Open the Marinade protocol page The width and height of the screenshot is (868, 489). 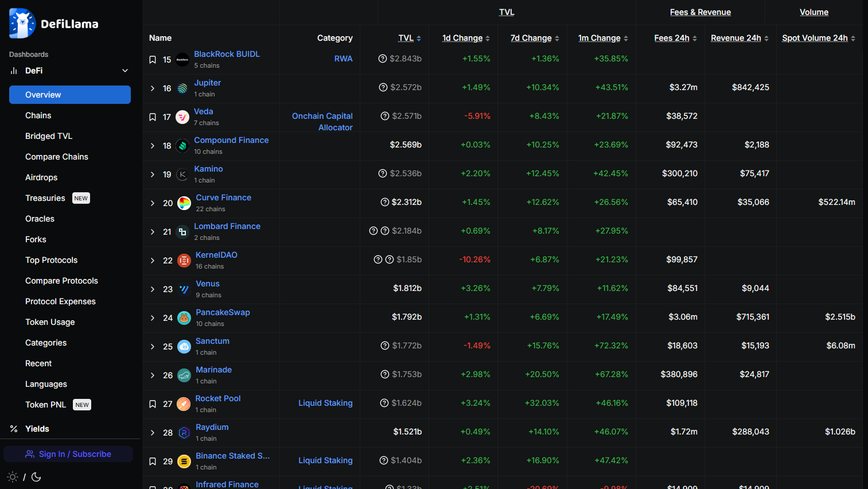[213, 370]
